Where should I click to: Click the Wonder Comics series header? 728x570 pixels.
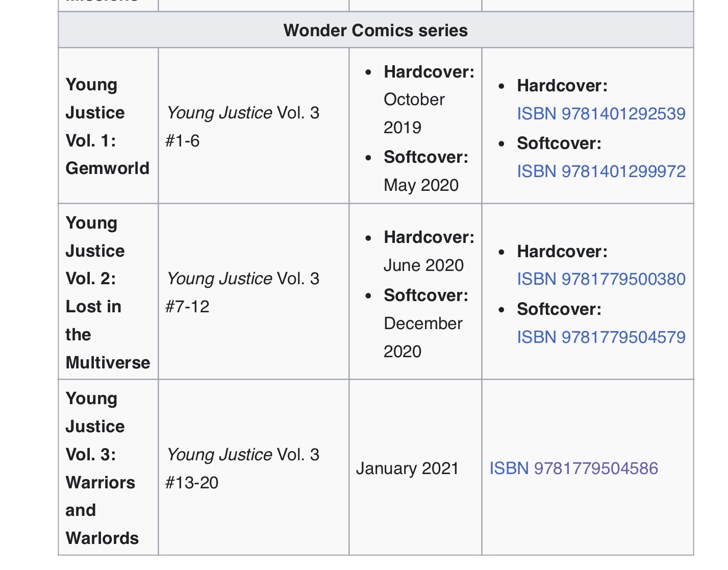pos(375,30)
